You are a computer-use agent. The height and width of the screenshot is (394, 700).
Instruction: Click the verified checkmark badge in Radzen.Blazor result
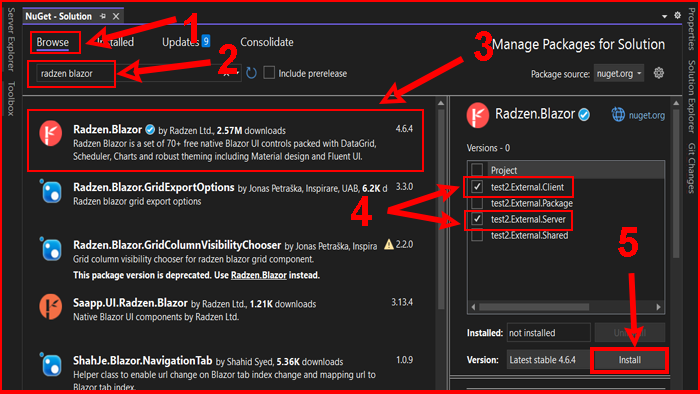150,129
